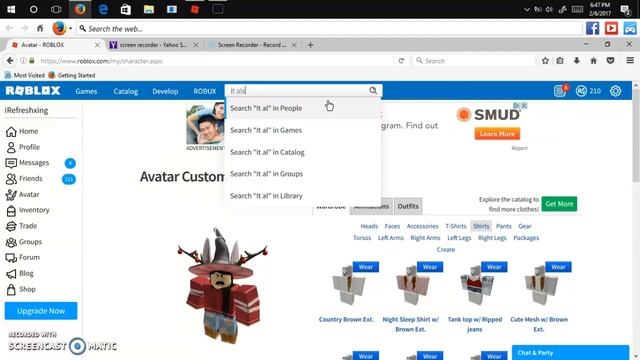Screen dimensions: 640x360
Task: Open the Roblox notifications feed icon
Action: (560, 91)
